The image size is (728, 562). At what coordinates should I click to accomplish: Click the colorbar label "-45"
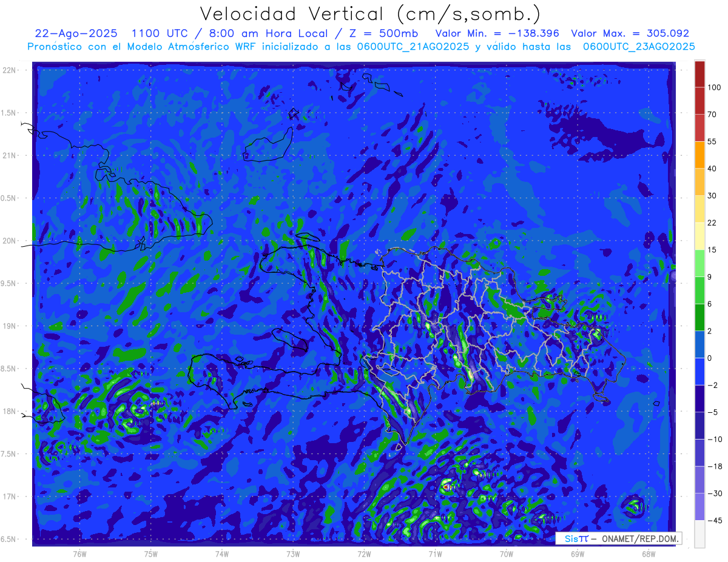(714, 520)
